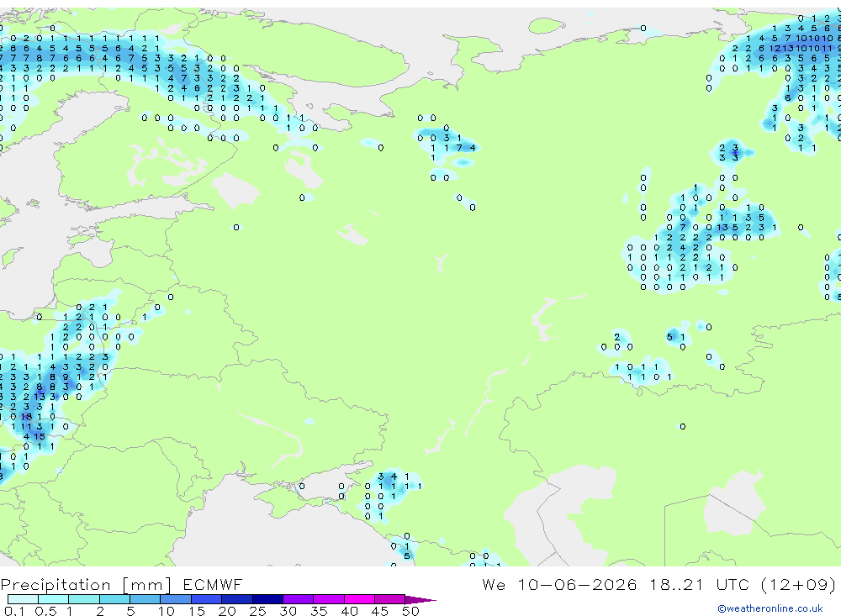Click the 5–10 mm legend color segment

(x=145, y=599)
